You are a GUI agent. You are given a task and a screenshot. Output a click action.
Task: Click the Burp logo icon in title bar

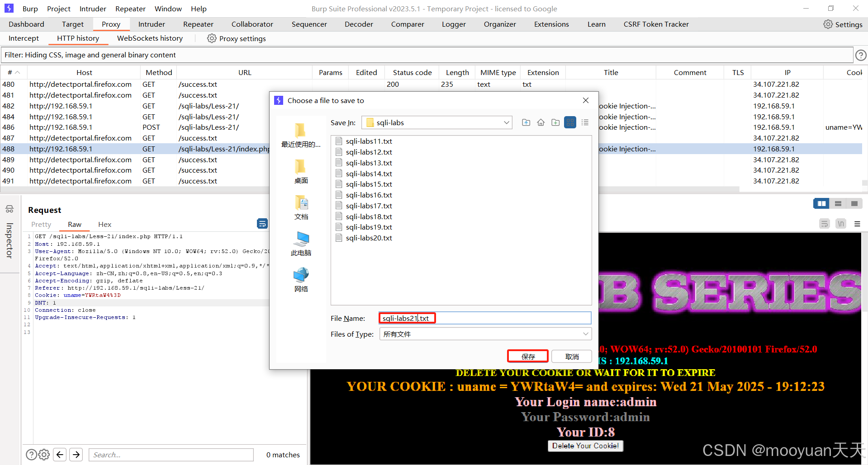pos(9,8)
